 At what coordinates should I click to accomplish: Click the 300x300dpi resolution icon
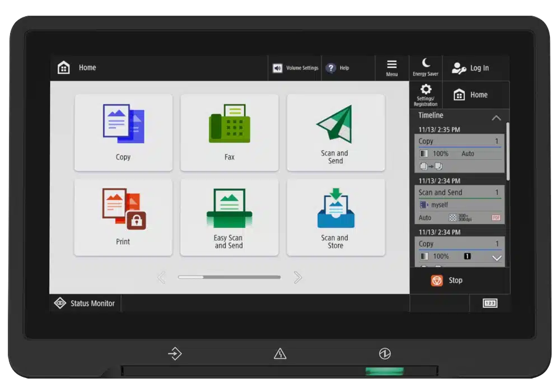(460, 217)
